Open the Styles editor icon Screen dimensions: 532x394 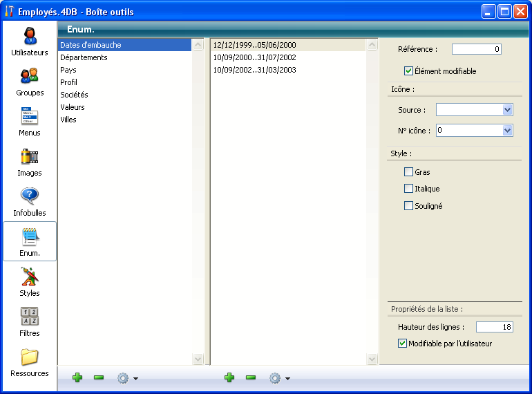pyautogui.click(x=30, y=281)
